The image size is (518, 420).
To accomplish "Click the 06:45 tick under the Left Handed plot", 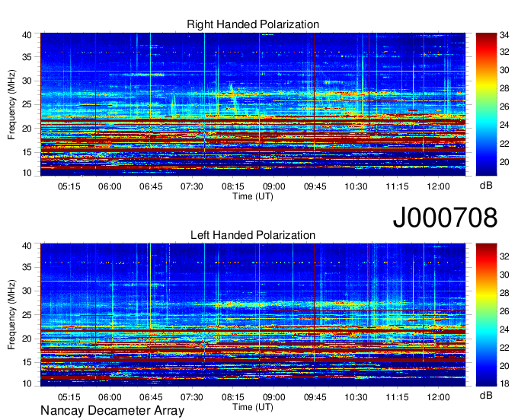I will click(x=151, y=397).
